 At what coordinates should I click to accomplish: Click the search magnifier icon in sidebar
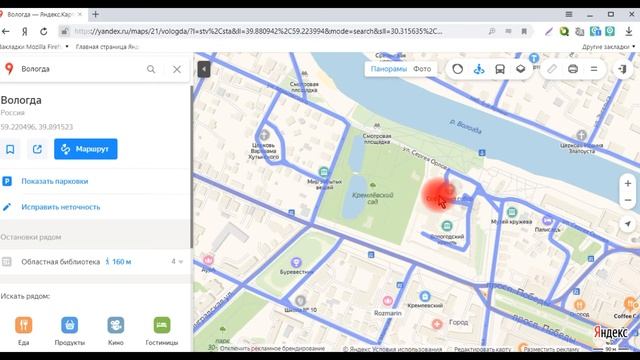click(x=151, y=69)
